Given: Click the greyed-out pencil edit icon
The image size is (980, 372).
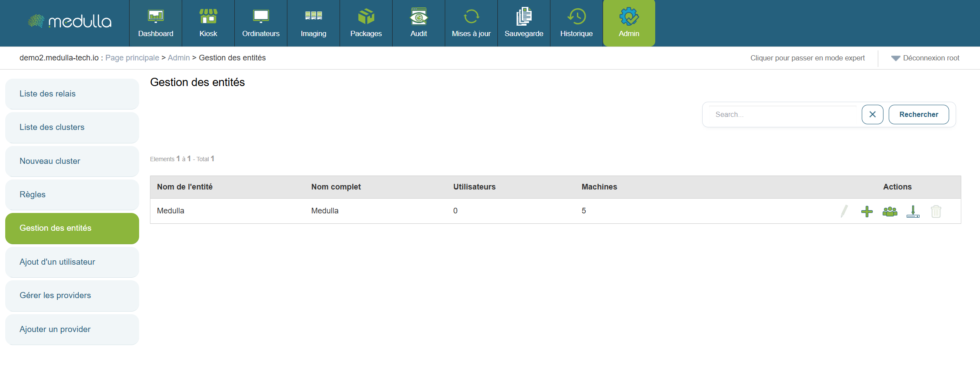Looking at the screenshot, I should (x=844, y=211).
